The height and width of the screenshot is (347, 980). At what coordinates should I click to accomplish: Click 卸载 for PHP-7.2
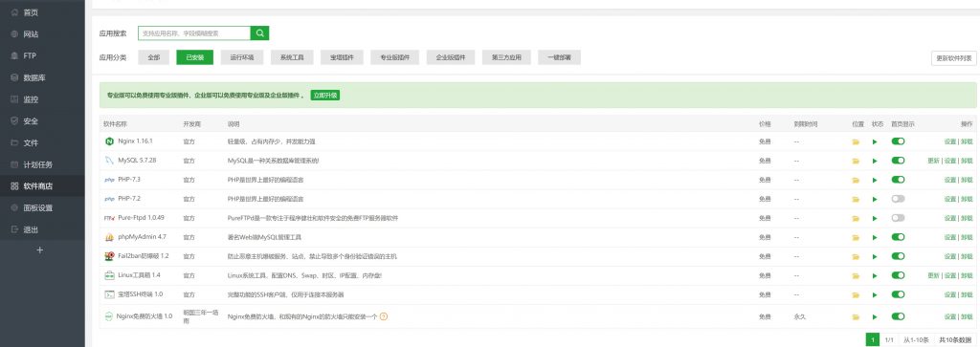967,199
